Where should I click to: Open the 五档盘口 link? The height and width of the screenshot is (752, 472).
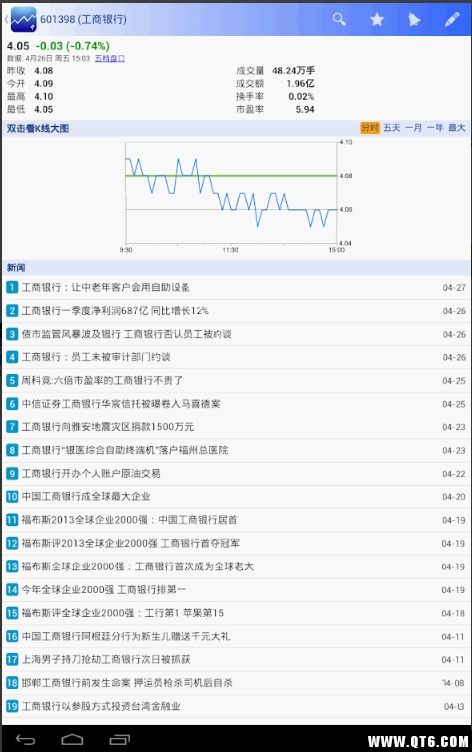(110, 59)
